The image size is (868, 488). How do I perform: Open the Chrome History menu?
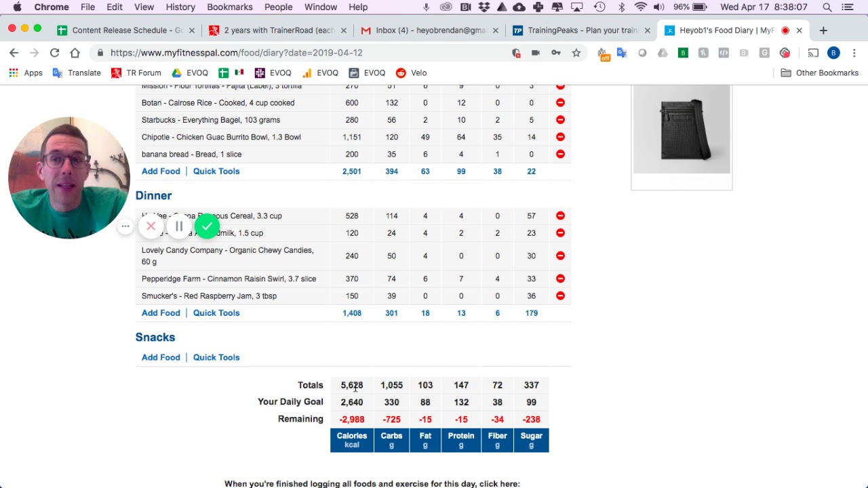[180, 7]
